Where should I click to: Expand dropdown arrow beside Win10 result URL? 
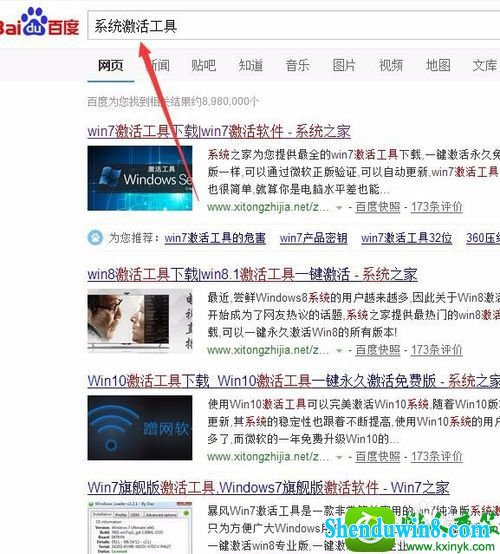pyautogui.click(x=339, y=458)
